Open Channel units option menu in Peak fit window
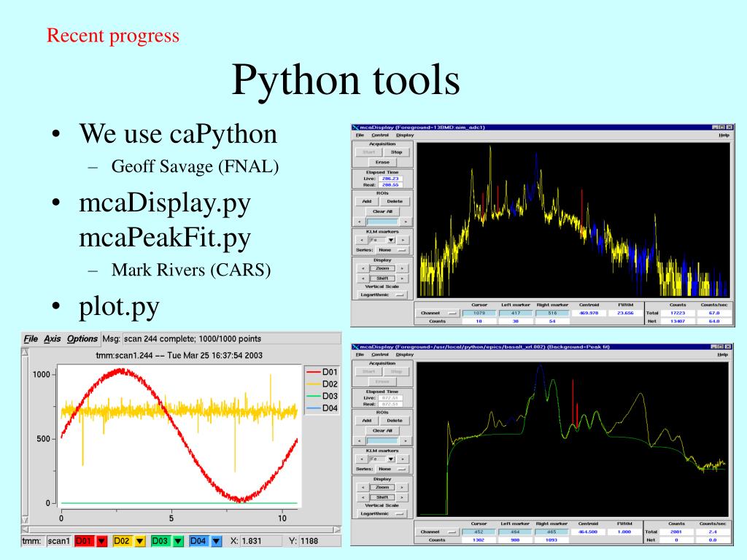 pyautogui.click(x=437, y=532)
